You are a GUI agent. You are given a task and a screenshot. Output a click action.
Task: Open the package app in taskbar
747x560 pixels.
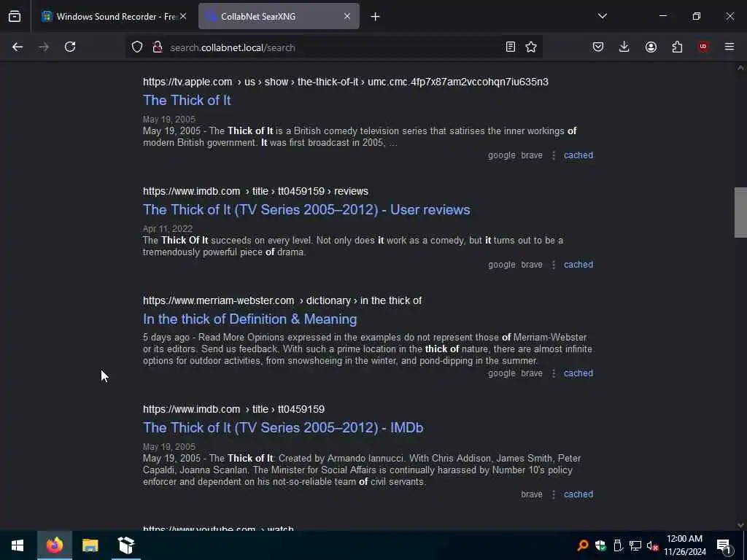(x=126, y=545)
